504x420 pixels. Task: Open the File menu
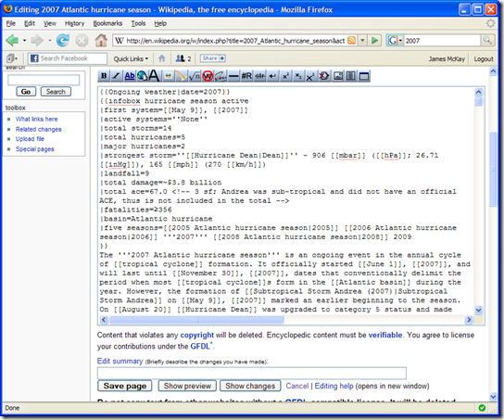pos(10,23)
